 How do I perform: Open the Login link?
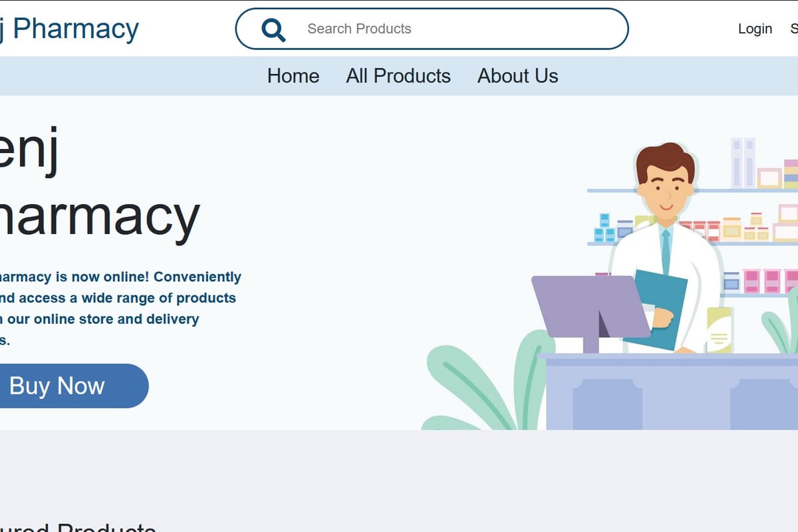coord(755,29)
